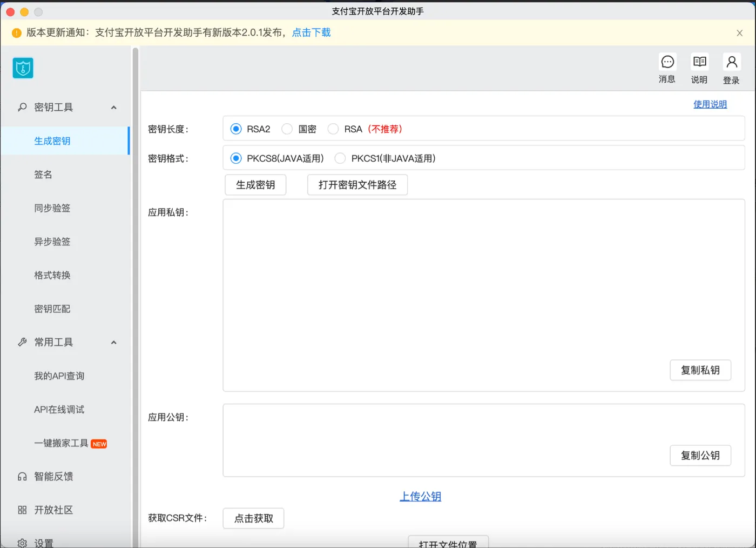
Task: Click the key icon beside 密钥工具
Action: (22, 107)
